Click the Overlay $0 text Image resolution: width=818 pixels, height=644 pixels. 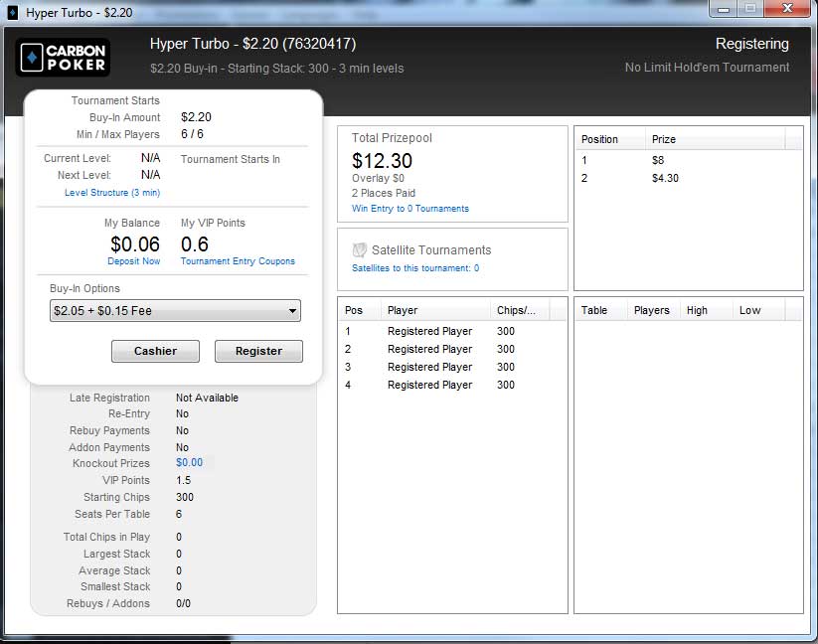point(378,178)
